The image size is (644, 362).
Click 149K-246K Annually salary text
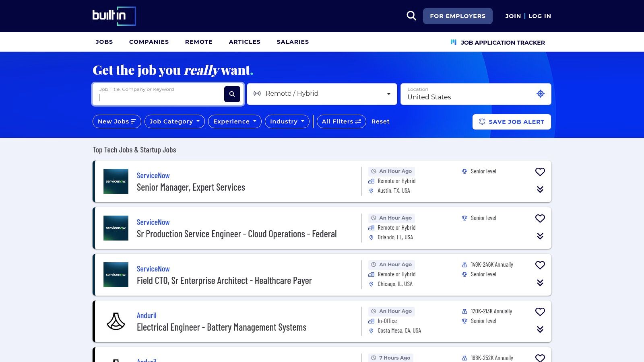click(x=492, y=265)
